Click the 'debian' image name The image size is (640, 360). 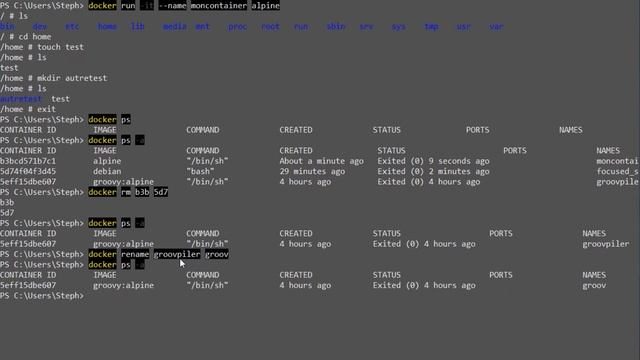tap(107, 171)
